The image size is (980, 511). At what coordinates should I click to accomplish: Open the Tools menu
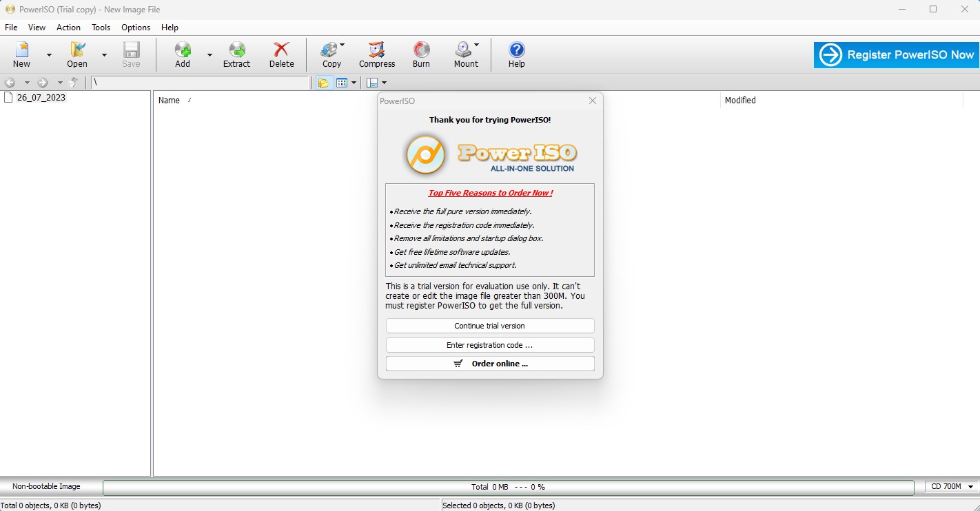click(101, 28)
